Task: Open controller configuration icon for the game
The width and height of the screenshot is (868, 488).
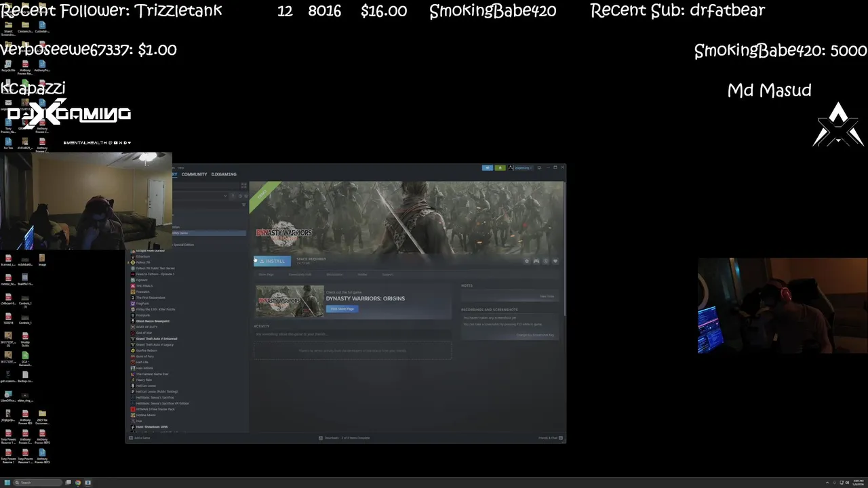Action: pyautogui.click(x=536, y=261)
